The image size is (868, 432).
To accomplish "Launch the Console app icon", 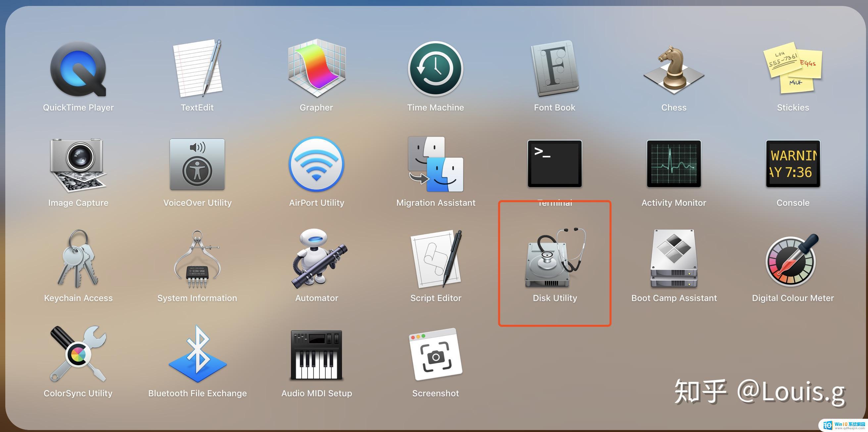I will tap(793, 164).
